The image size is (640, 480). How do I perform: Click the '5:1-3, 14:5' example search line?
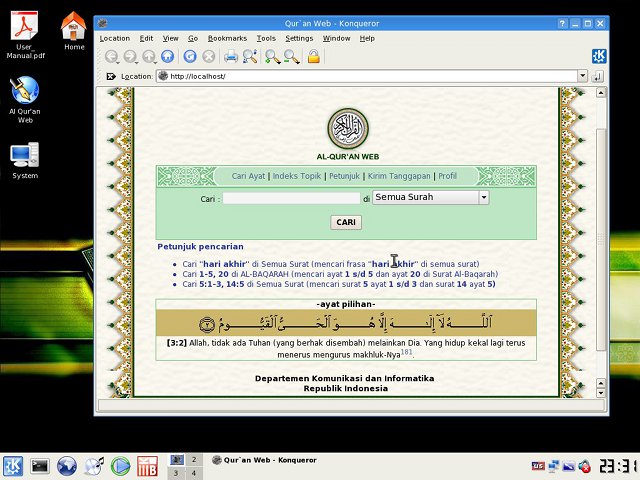pos(339,284)
